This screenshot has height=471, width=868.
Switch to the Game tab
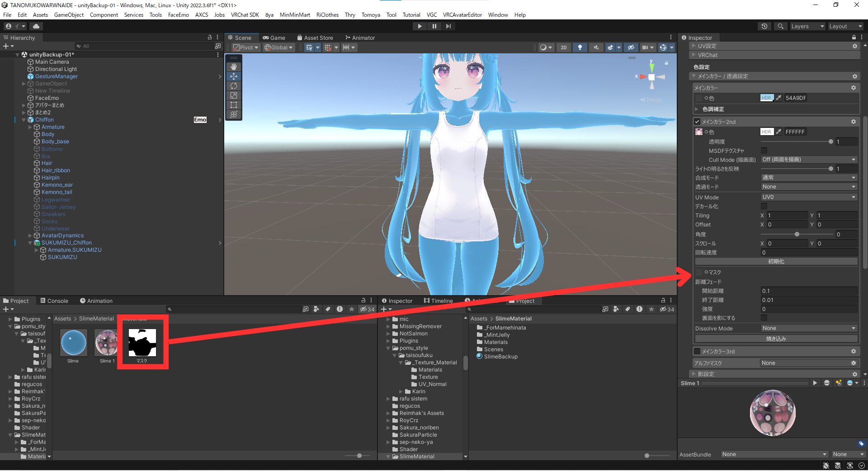tap(275, 38)
